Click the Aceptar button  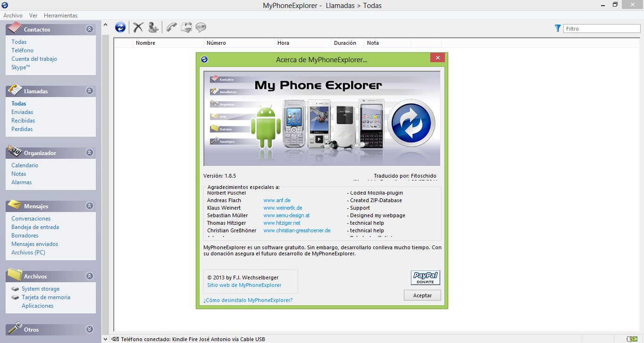pyautogui.click(x=422, y=295)
